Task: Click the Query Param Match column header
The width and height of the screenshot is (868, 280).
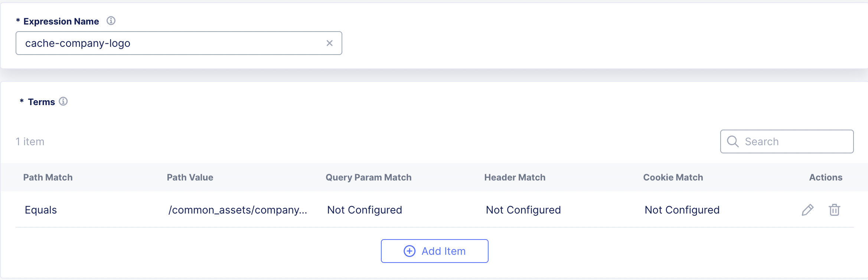Action: point(368,178)
